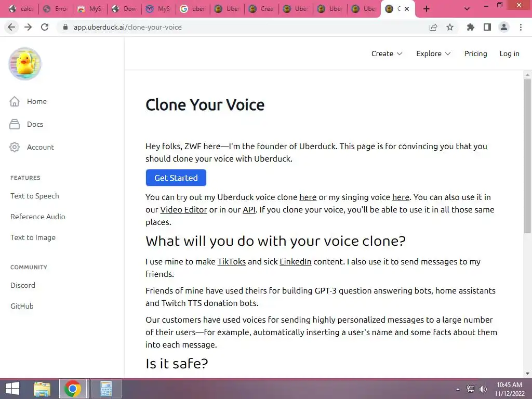
Task: Open Text to Speech feature
Action: [35, 196]
